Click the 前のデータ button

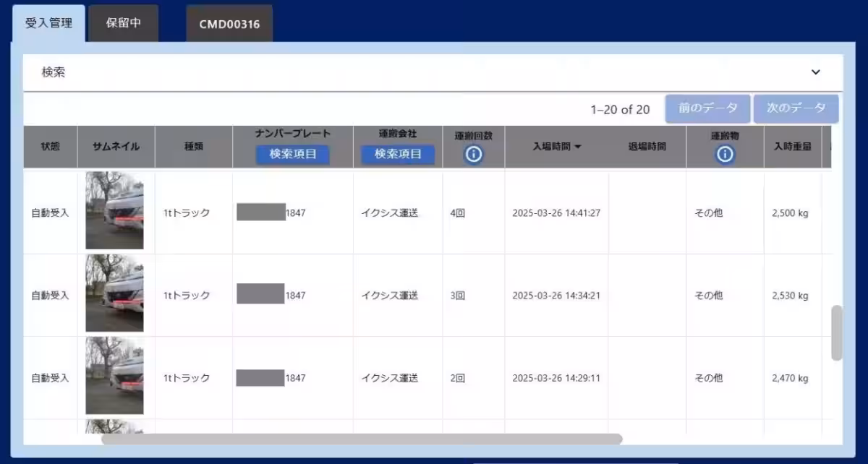707,108
